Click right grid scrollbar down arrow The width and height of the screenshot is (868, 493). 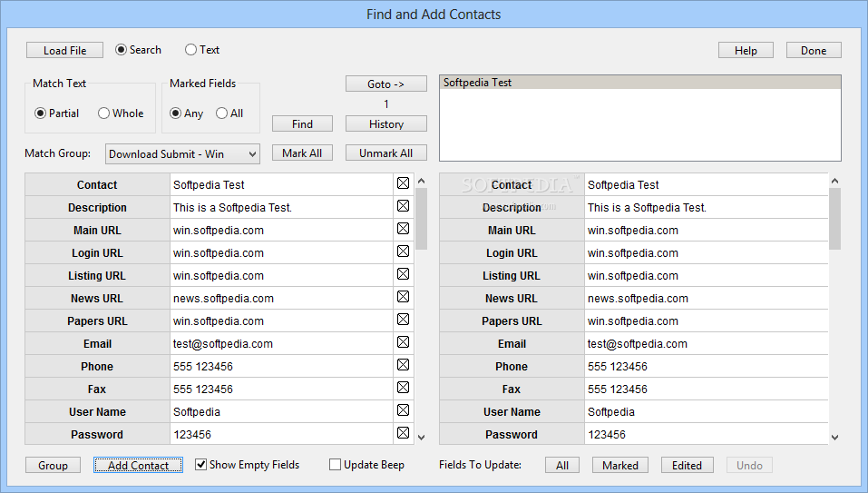(x=834, y=437)
